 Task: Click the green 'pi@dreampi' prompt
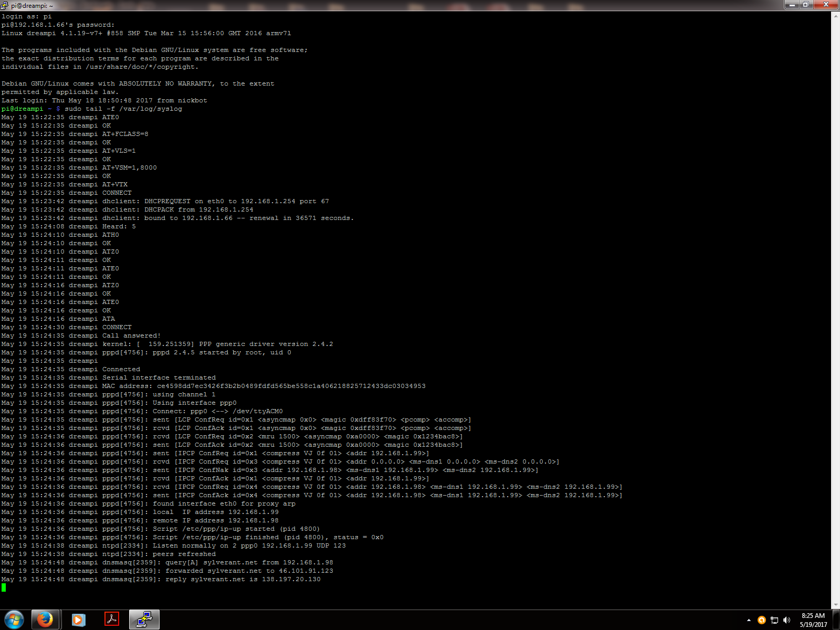tap(23, 109)
